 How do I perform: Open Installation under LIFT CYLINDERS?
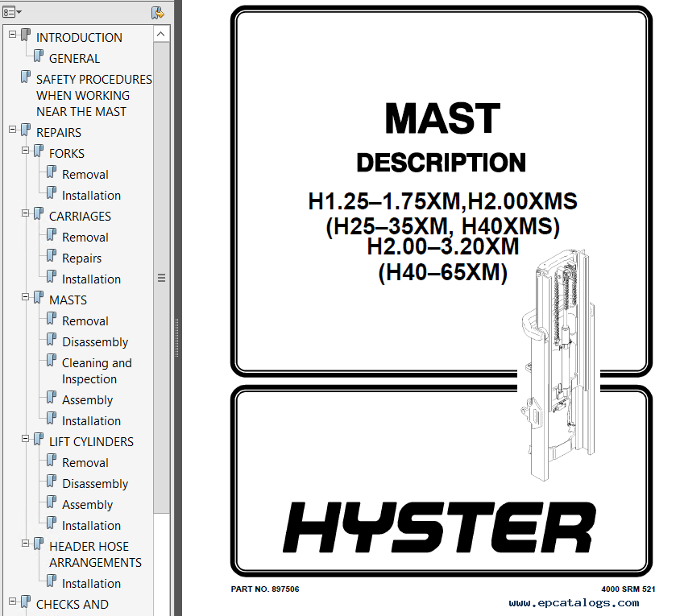pos(91,526)
